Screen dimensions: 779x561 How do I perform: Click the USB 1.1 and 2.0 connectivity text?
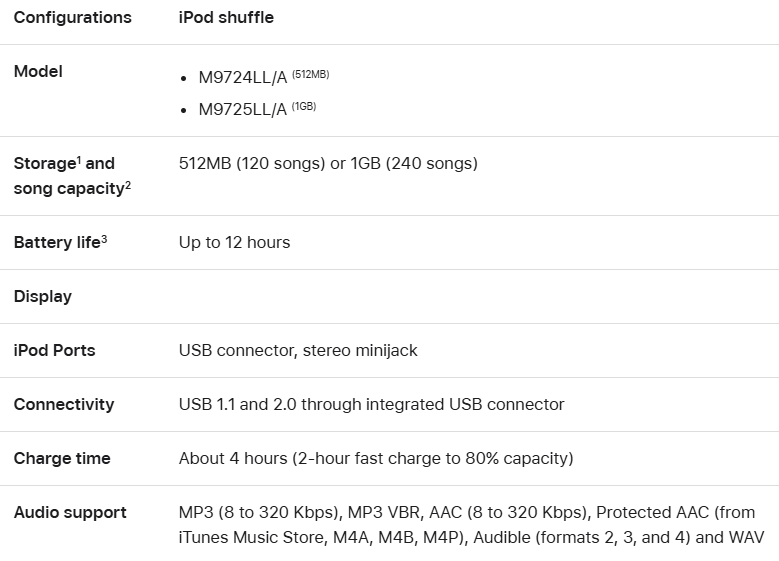[371, 404]
